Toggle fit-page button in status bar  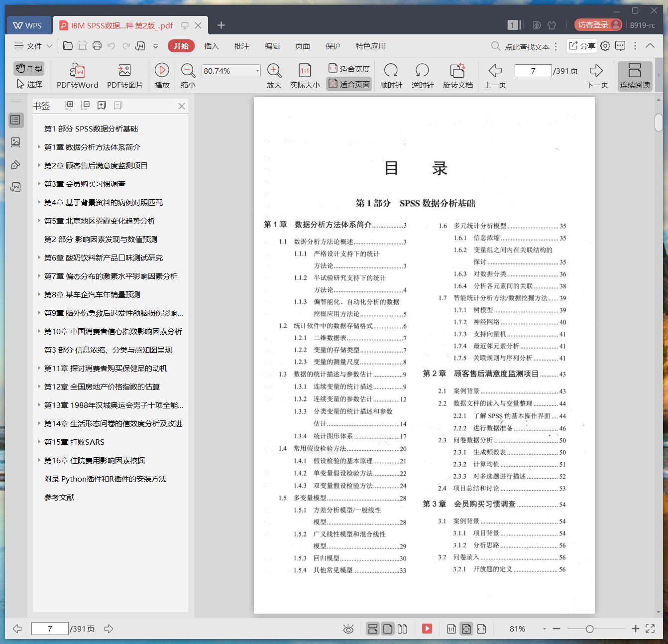pyautogui.click(x=466, y=629)
